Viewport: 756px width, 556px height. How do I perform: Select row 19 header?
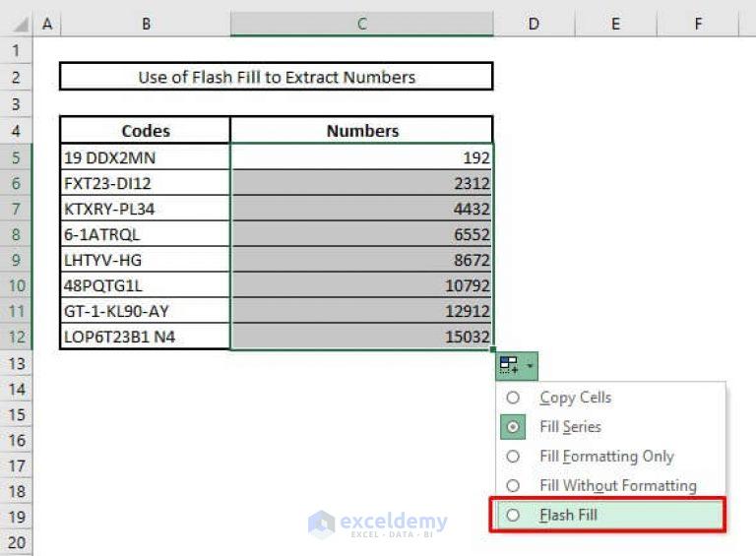click(x=16, y=517)
